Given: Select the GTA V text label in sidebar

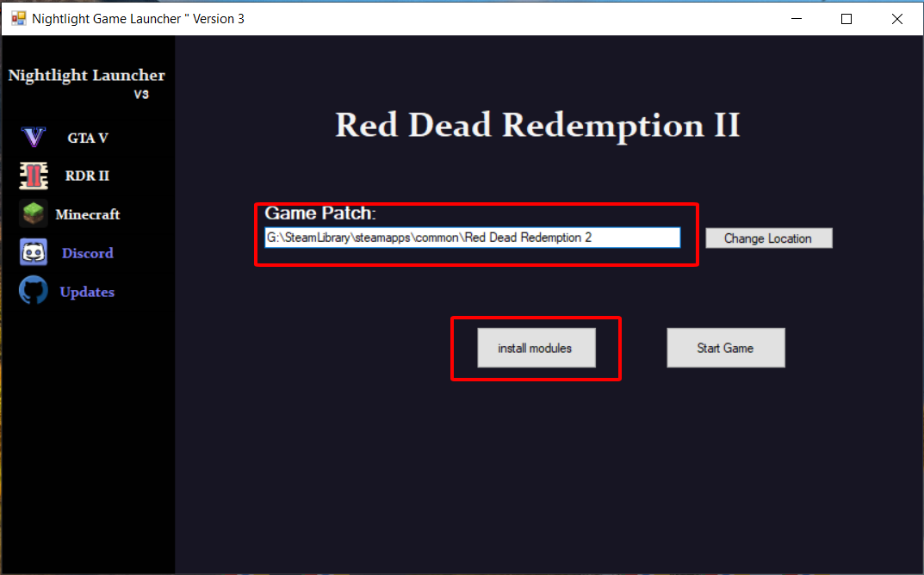Looking at the screenshot, I should click(x=88, y=138).
